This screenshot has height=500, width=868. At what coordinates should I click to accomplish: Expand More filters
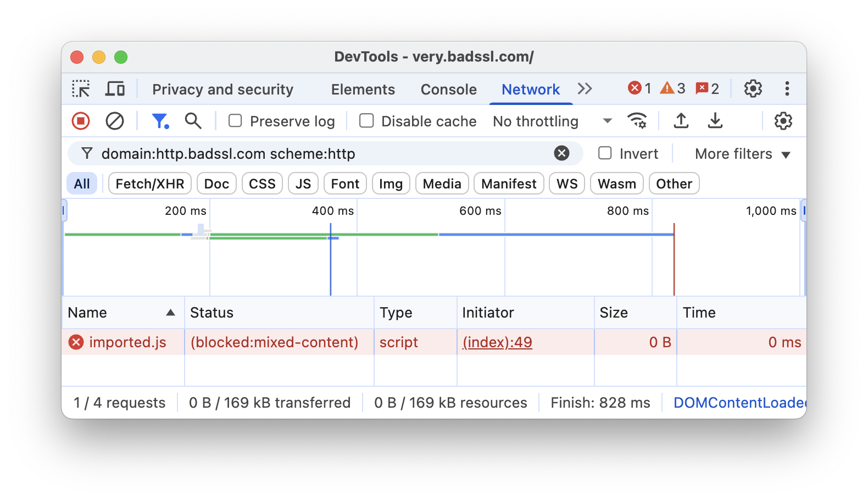[742, 154]
